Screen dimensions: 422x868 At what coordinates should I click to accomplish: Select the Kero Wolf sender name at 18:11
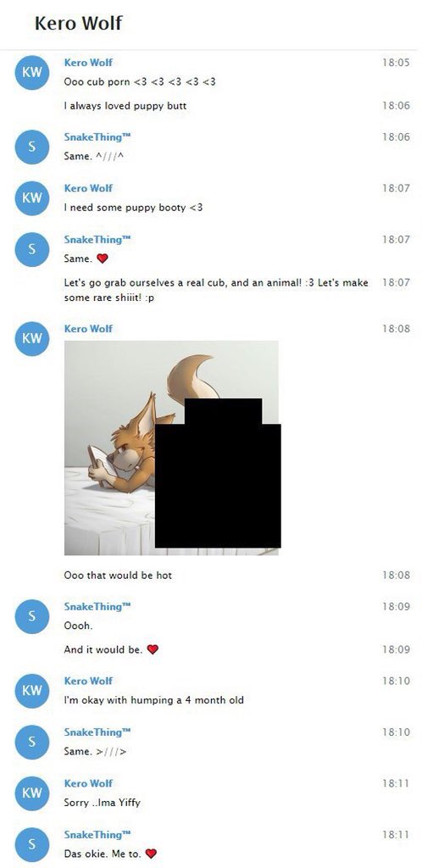click(88, 783)
